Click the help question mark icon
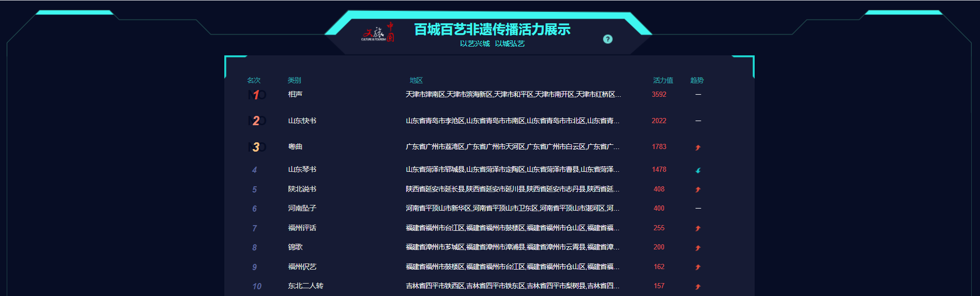The width and height of the screenshot is (980, 296). pos(608,39)
